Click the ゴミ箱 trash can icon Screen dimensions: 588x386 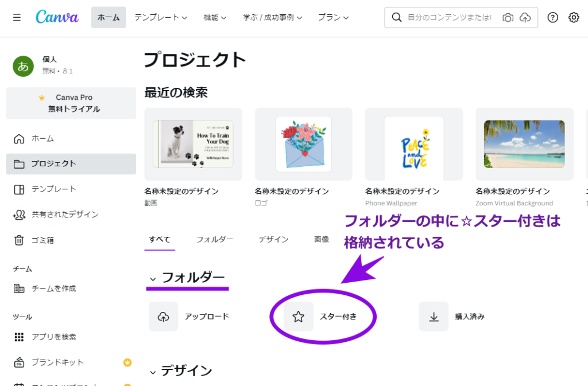click(x=19, y=240)
